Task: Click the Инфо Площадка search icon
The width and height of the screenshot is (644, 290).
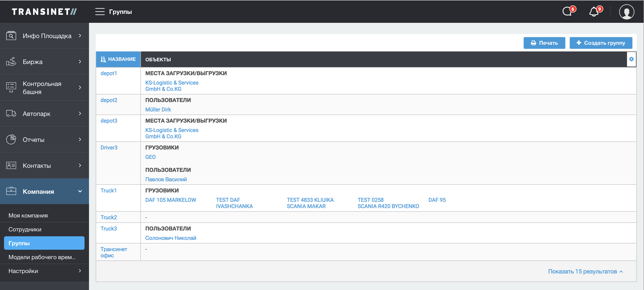Action: click(x=11, y=36)
